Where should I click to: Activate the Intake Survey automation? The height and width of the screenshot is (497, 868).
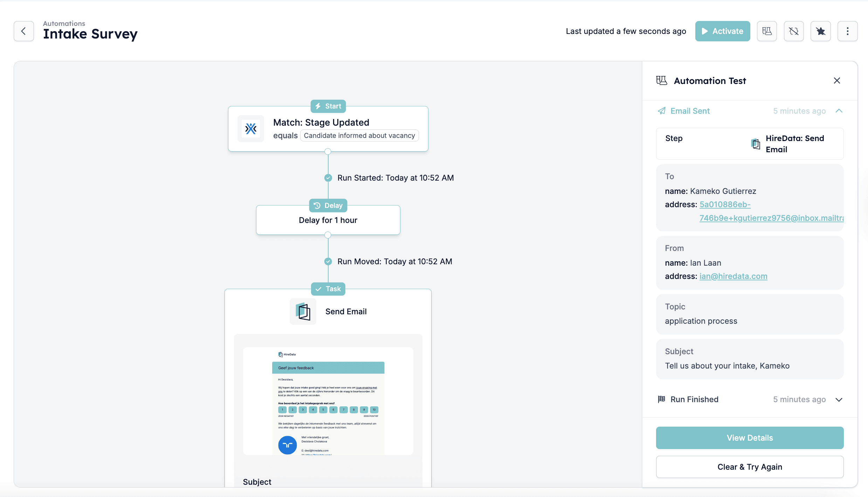coord(722,31)
